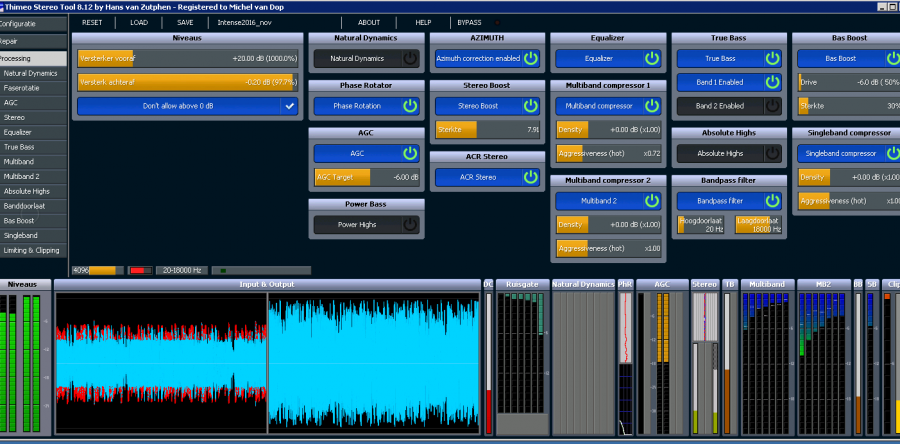
Task: Open Stereo in sidebar
Action: (33, 118)
